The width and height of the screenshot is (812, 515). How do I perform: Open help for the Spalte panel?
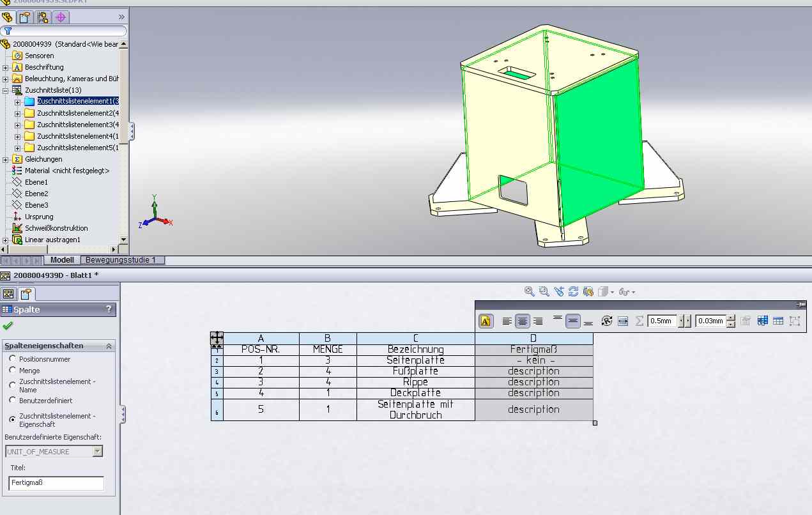click(109, 309)
